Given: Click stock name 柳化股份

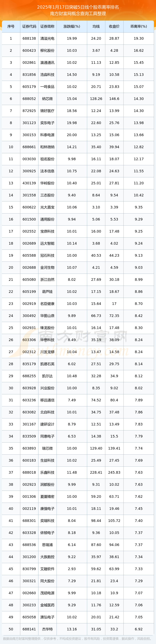Looking at the screenshot, I should (47, 51).
